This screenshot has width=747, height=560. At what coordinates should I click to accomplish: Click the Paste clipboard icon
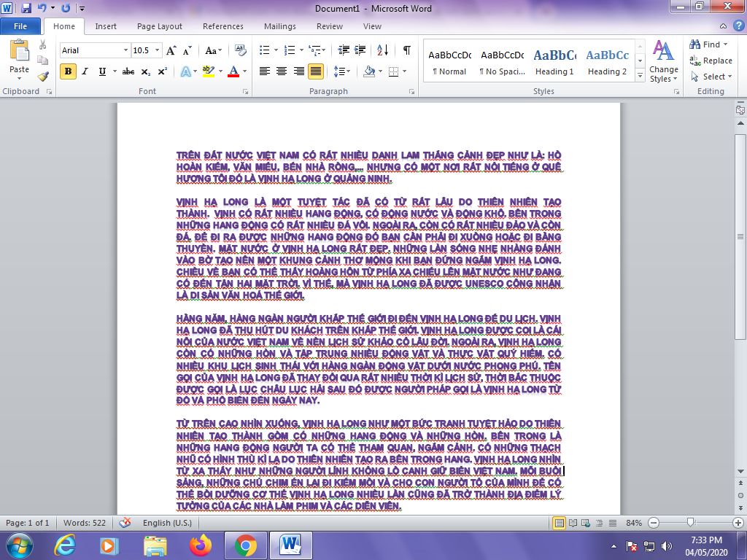point(19,50)
